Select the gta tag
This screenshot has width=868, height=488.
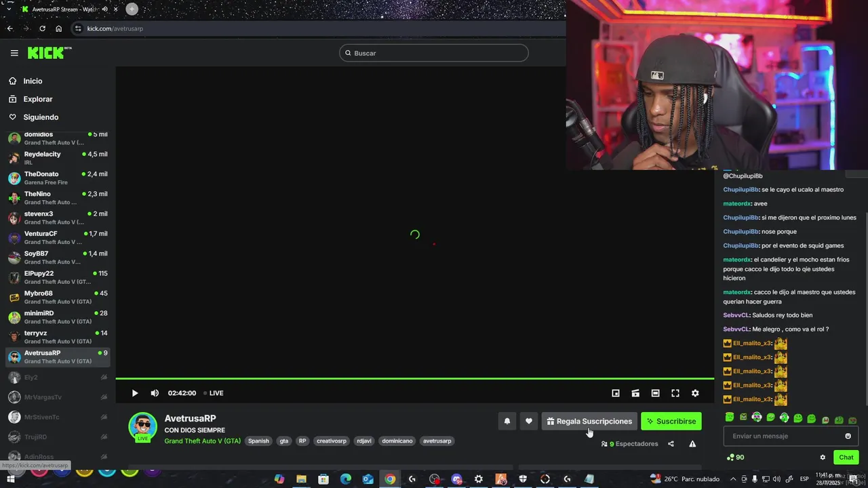coord(284,441)
